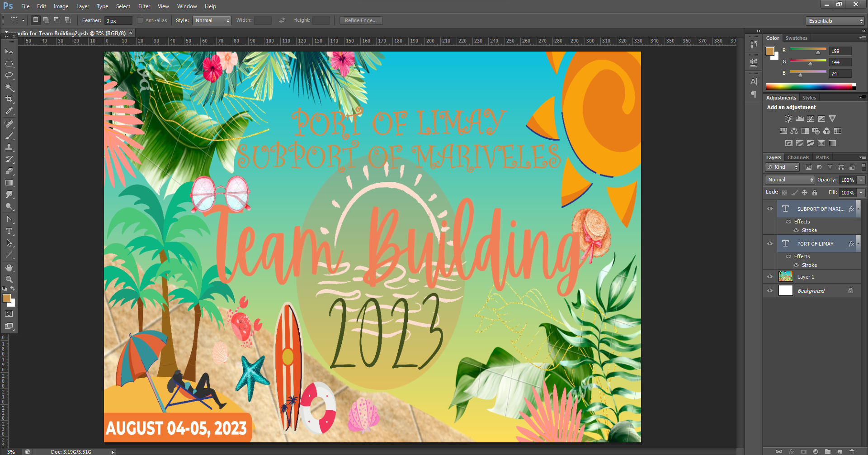Open the Style dropdown in options bar
The height and width of the screenshot is (455, 868).
click(x=212, y=20)
